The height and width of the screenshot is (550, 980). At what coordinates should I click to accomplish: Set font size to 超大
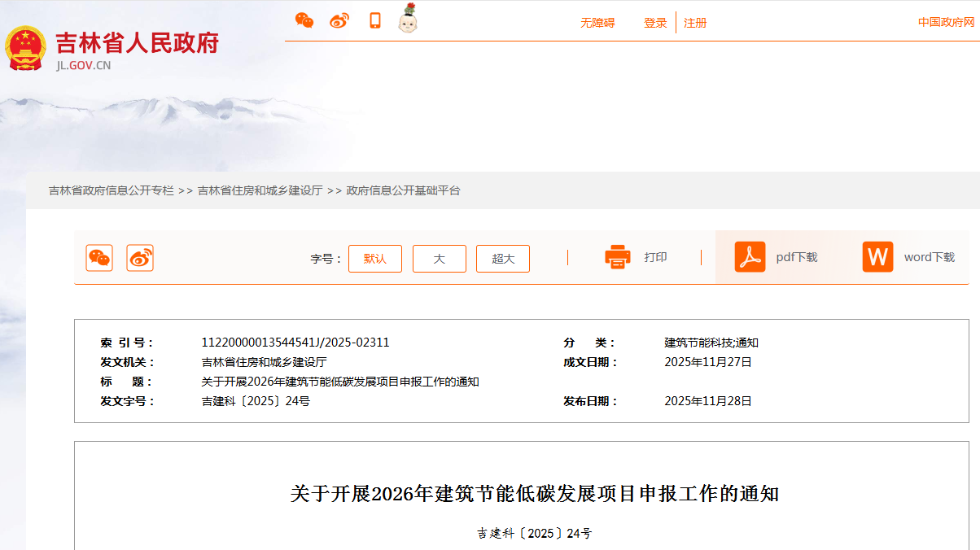pyautogui.click(x=503, y=259)
